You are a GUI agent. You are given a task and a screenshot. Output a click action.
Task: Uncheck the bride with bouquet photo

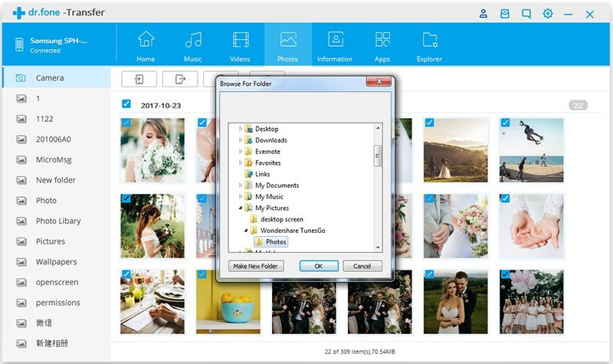click(126, 123)
